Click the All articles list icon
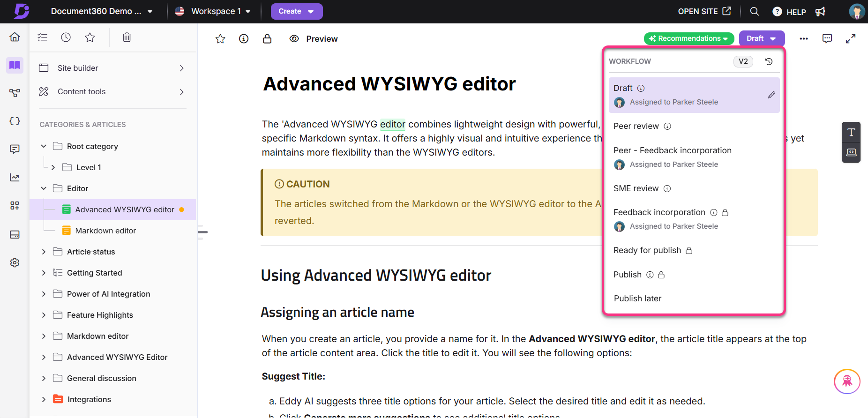868x418 pixels. 43,37
